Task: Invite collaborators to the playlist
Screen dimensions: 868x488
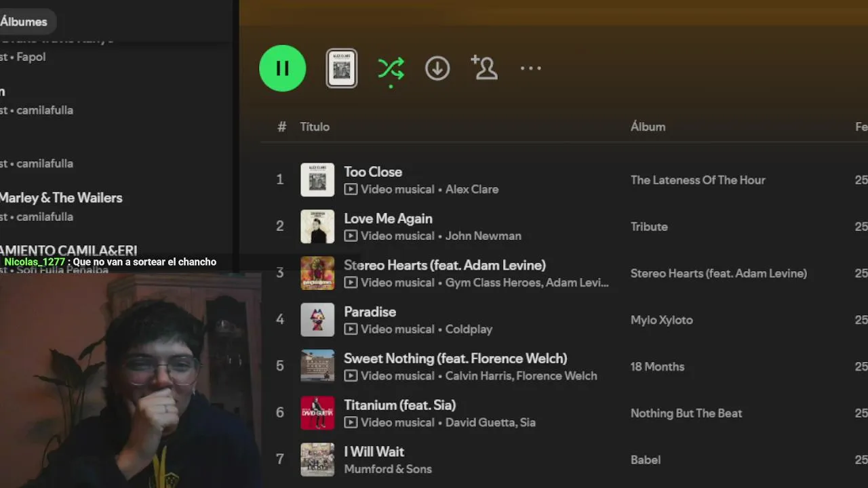Action: [484, 68]
